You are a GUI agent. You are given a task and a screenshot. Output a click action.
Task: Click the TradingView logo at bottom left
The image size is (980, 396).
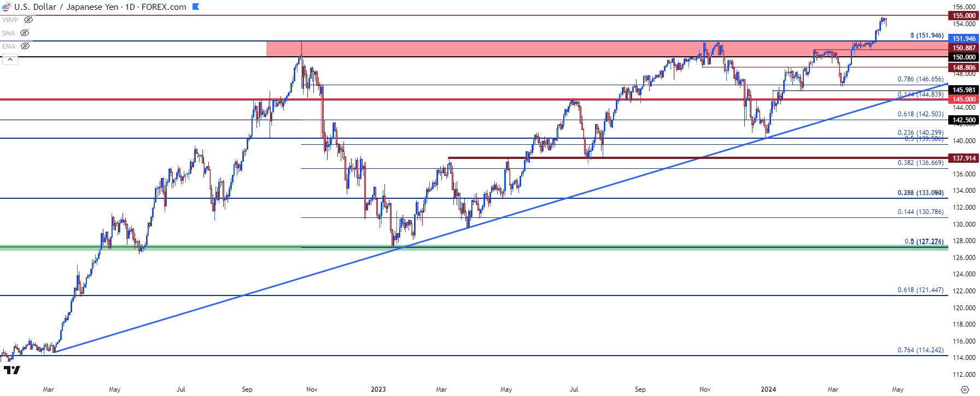[x=11, y=370]
